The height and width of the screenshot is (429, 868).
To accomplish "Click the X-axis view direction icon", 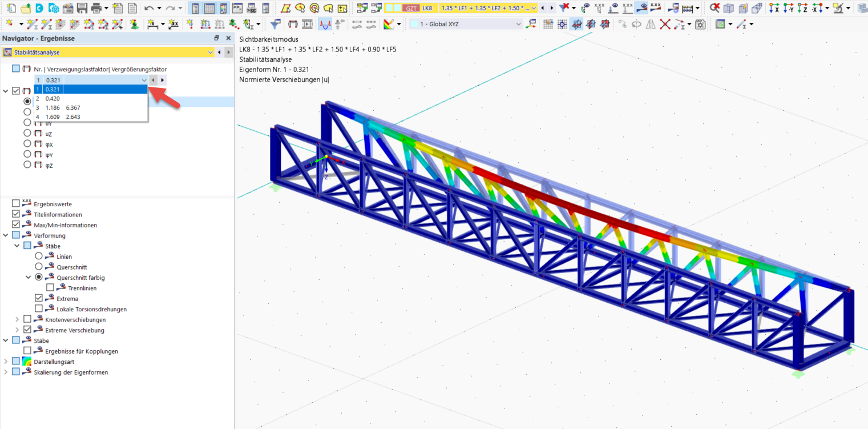I will (x=774, y=8).
